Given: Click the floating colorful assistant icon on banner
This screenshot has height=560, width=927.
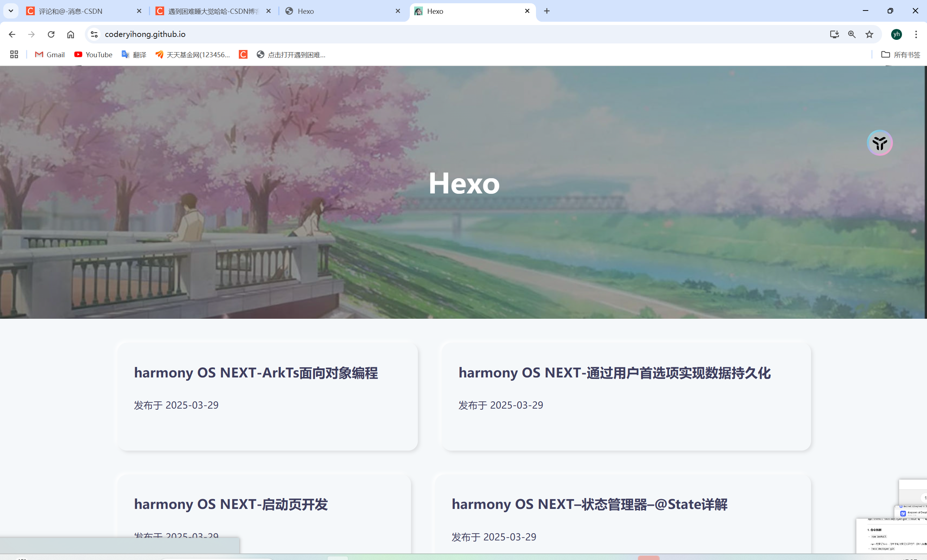Looking at the screenshot, I should (880, 143).
